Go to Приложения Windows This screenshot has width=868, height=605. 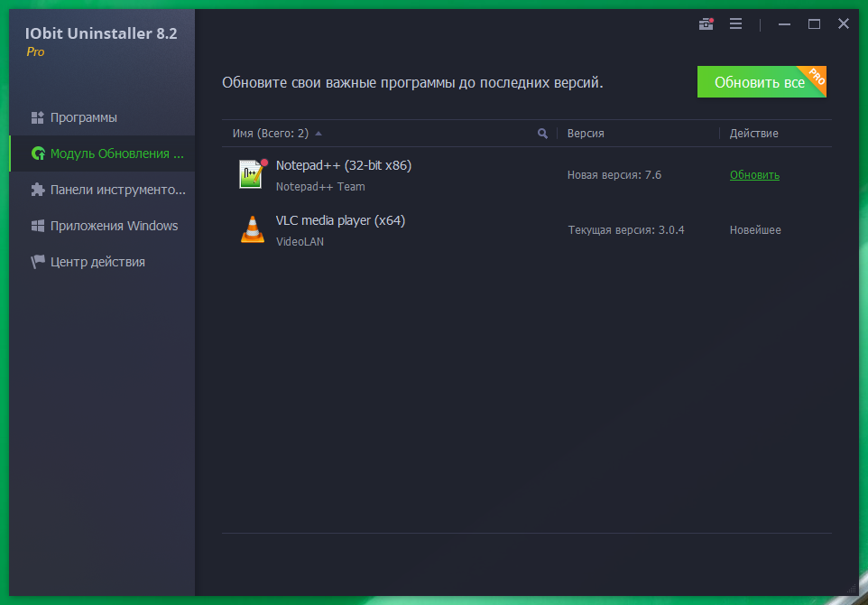102,226
